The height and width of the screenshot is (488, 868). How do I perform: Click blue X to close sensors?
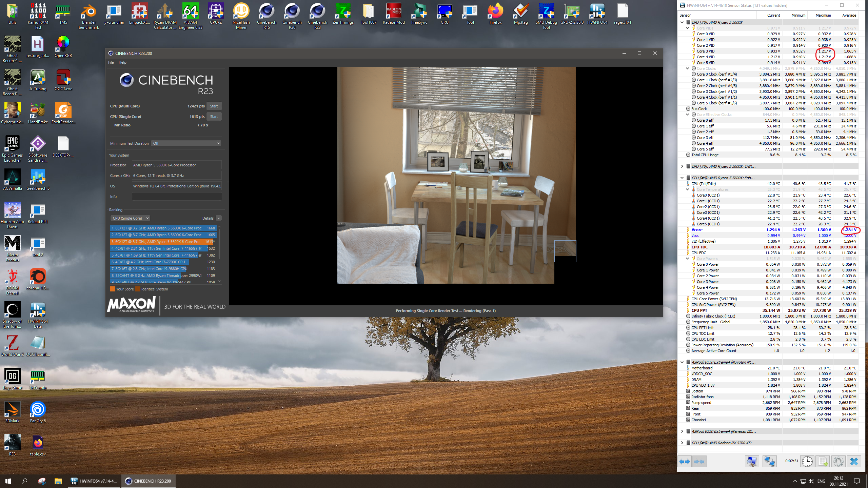854,462
